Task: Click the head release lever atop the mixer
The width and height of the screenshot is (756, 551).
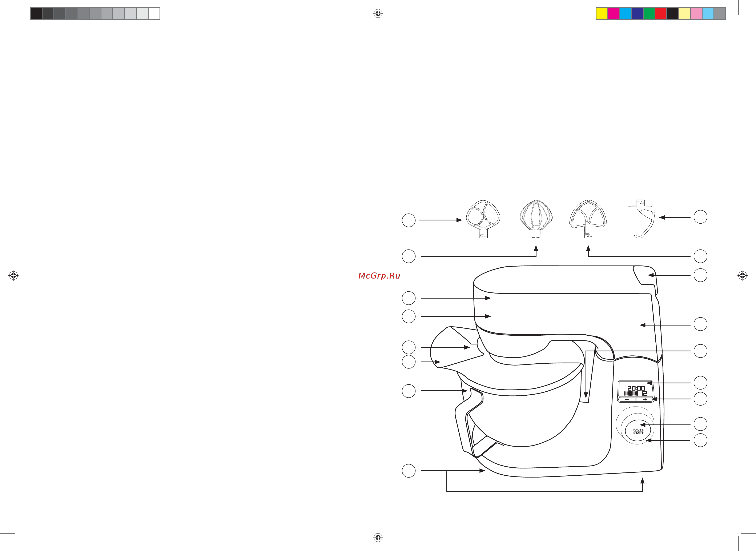Action: (645, 275)
